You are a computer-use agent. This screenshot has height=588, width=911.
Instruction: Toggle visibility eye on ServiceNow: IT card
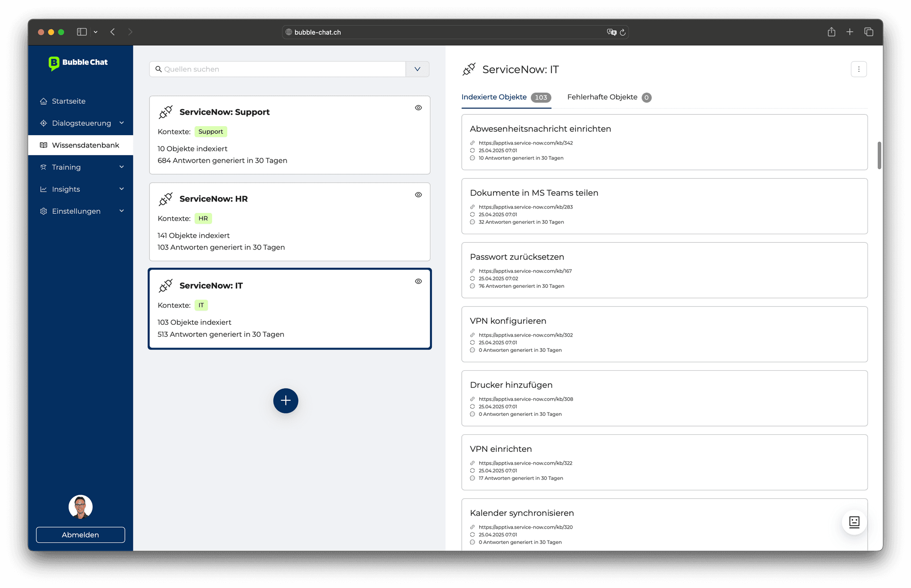[x=418, y=281]
